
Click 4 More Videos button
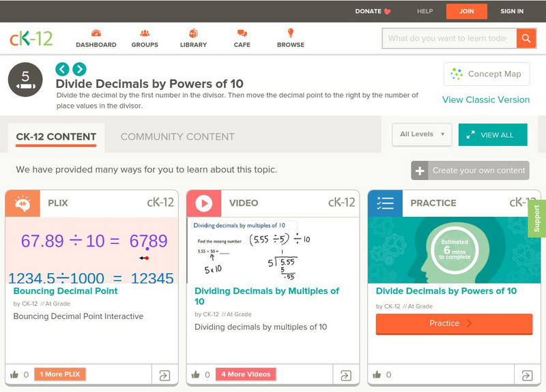click(x=246, y=374)
